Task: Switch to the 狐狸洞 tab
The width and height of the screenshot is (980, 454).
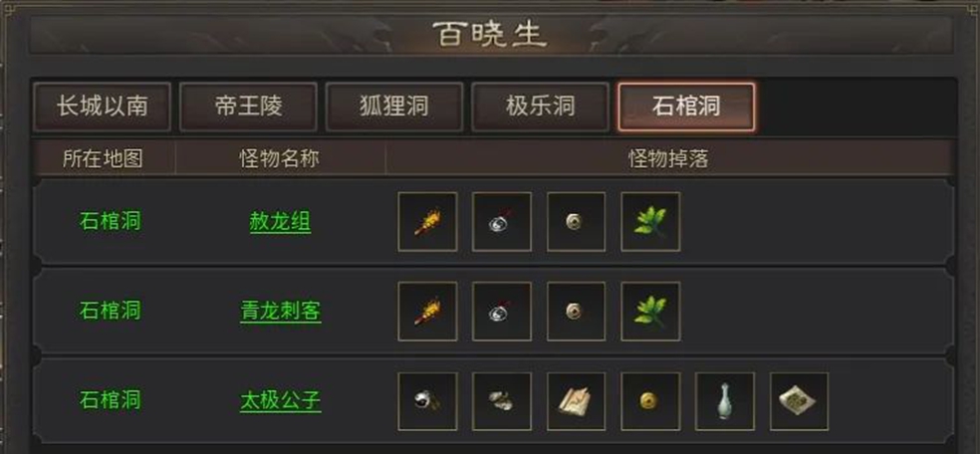Action: pos(394,107)
